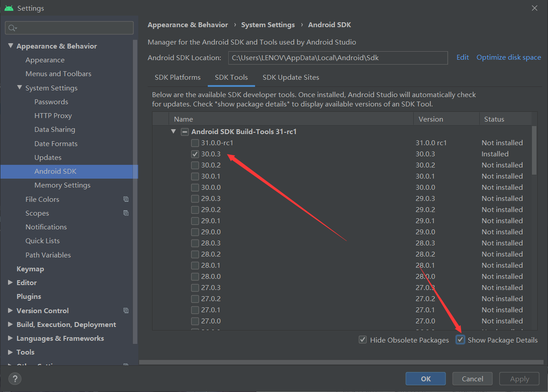548x392 pixels.
Task: Click the search magnifier icon in settings search
Action: (x=12, y=28)
